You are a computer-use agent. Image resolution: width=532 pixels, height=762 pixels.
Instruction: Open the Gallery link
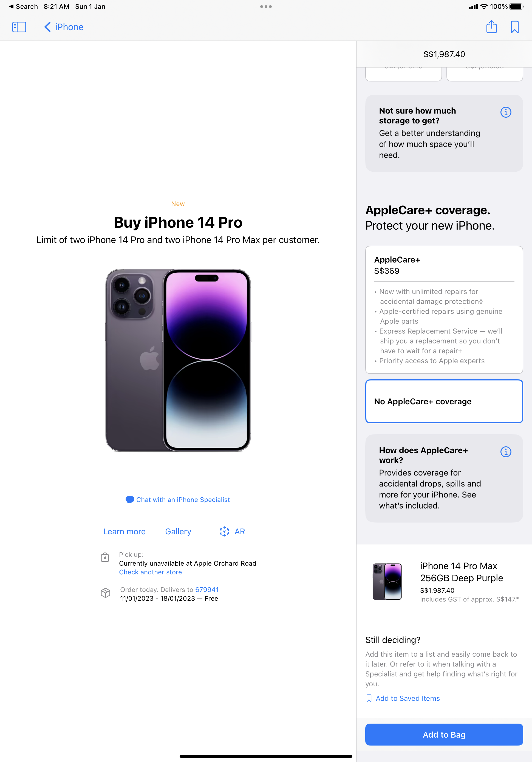coord(178,531)
